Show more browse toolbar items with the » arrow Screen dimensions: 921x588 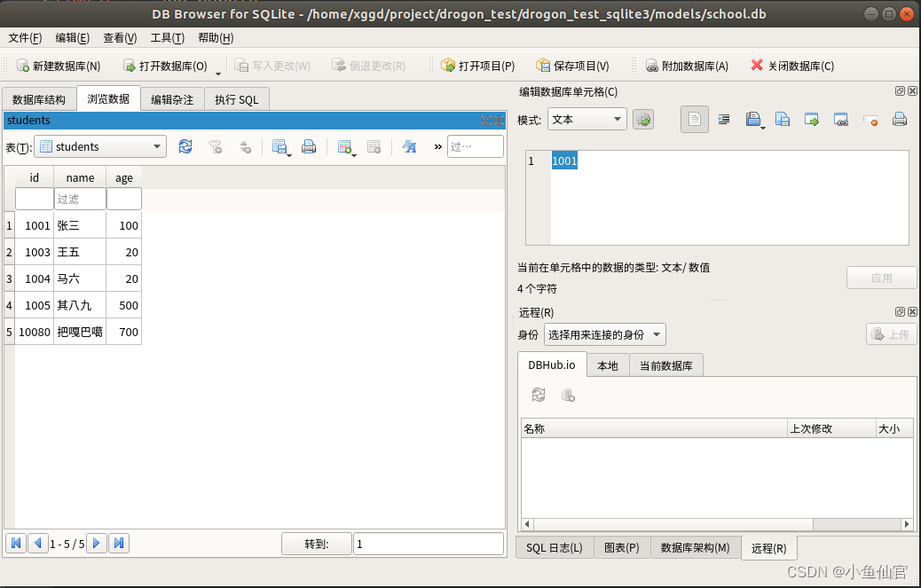[437, 146]
